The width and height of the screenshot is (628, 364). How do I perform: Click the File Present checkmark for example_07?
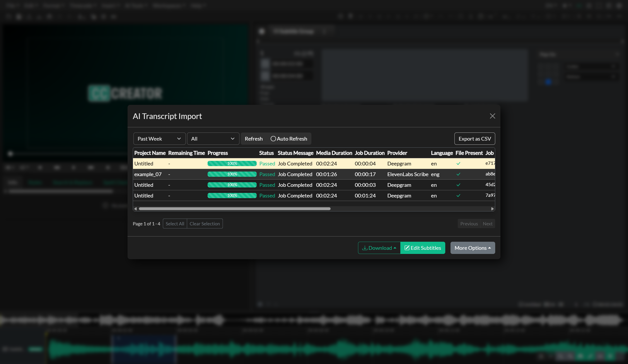click(x=458, y=174)
